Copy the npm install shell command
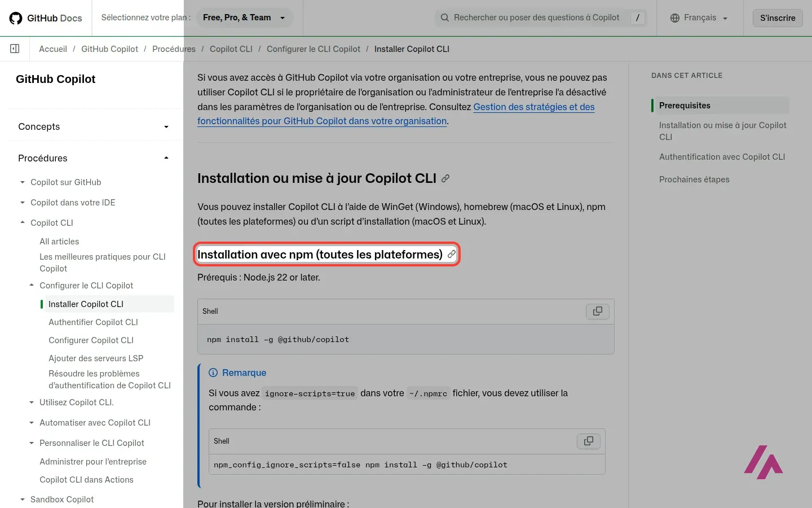 [x=598, y=312]
